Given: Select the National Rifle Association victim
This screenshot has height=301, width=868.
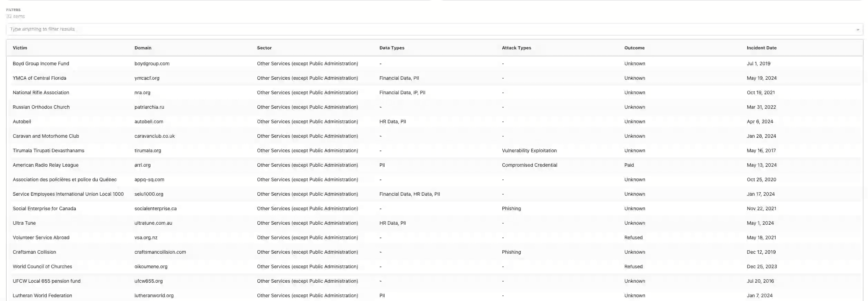Looking at the screenshot, I should pyautogui.click(x=41, y=93).
